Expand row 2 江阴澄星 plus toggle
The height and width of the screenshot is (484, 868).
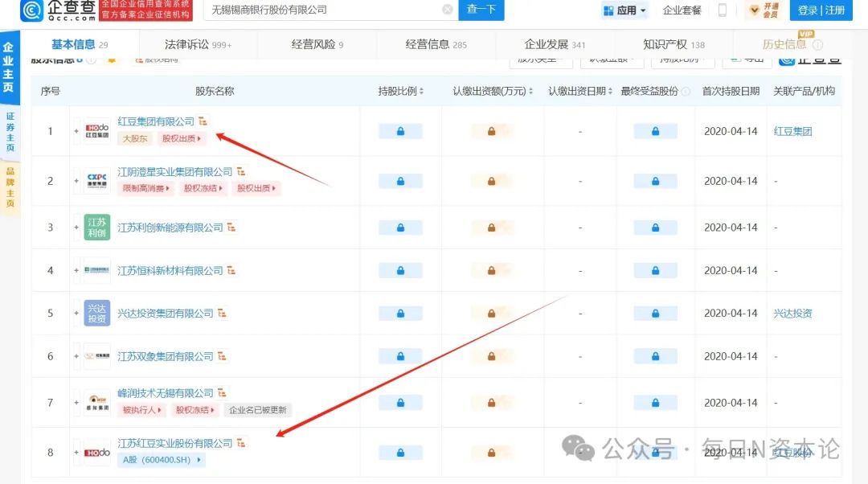(76, 181)
